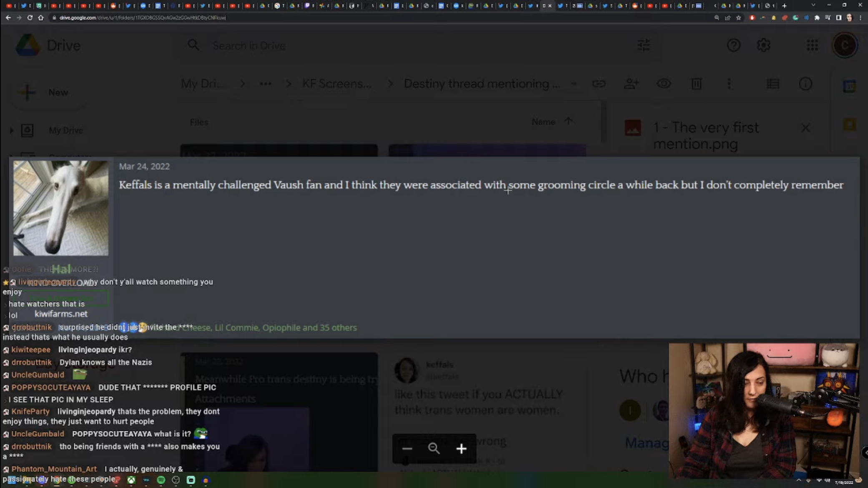Click the Google Drive logo
Screen dimensions: 868x488
pyautogui.click(x=28, y=45)
